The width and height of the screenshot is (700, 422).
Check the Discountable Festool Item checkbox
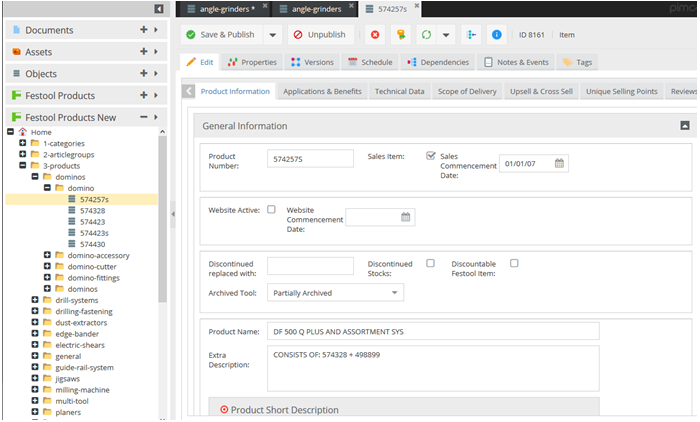point(514,263)
